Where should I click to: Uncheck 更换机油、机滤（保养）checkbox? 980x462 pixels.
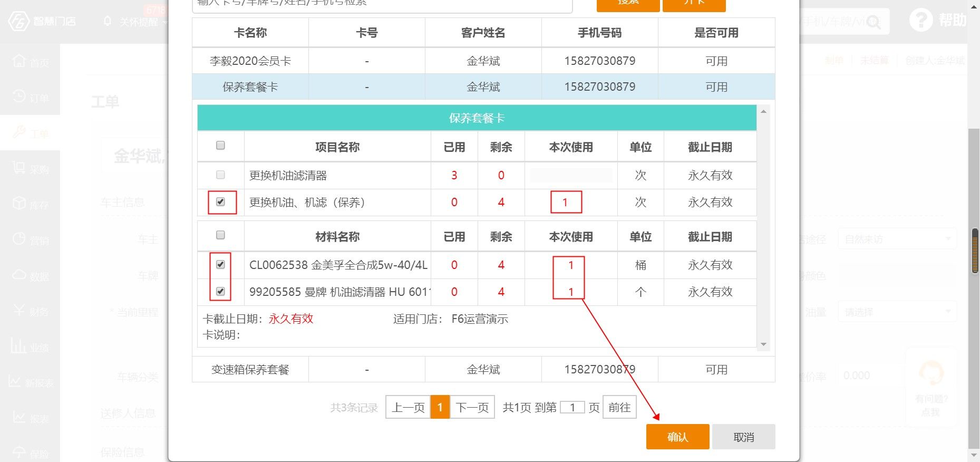(x=221, y=201)
